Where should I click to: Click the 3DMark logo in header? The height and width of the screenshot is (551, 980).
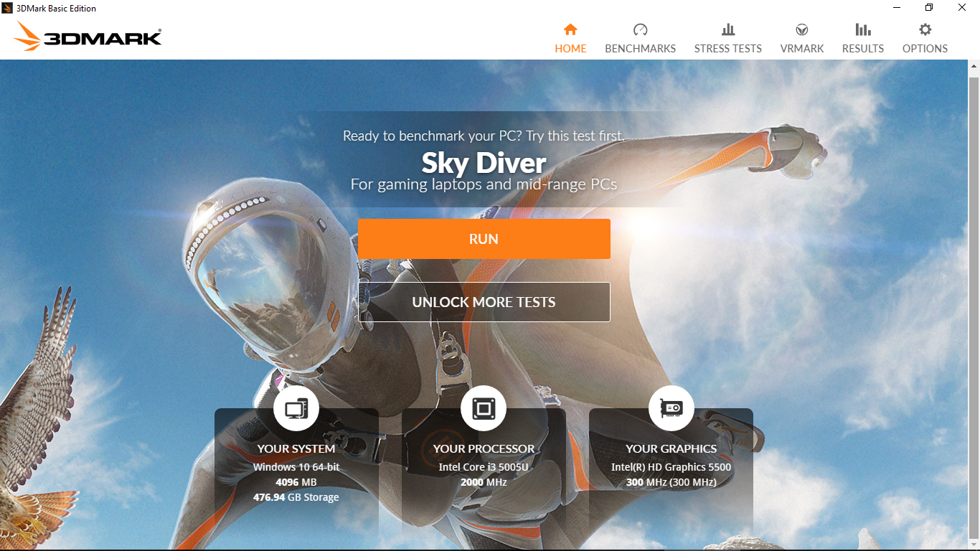click(x=88, y=37)
